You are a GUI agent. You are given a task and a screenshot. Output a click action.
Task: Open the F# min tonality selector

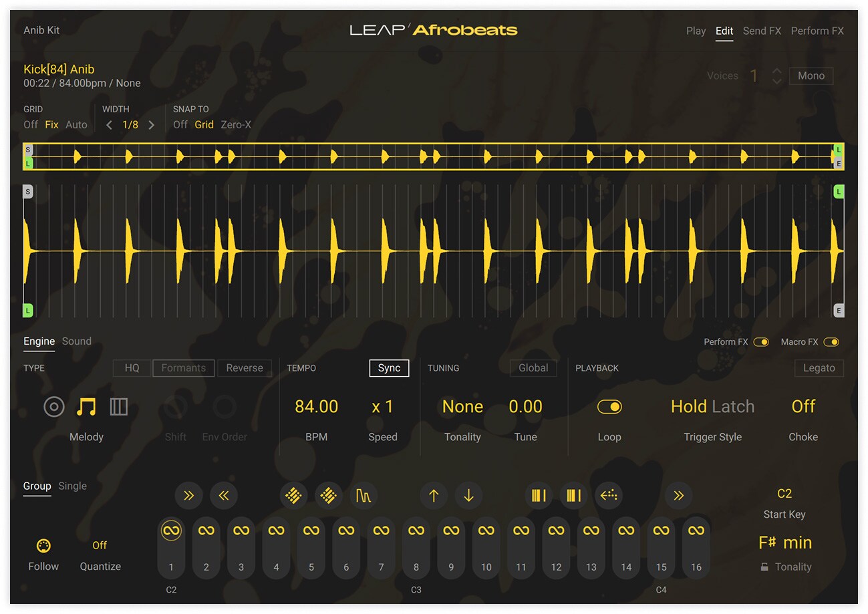(784, 543)
